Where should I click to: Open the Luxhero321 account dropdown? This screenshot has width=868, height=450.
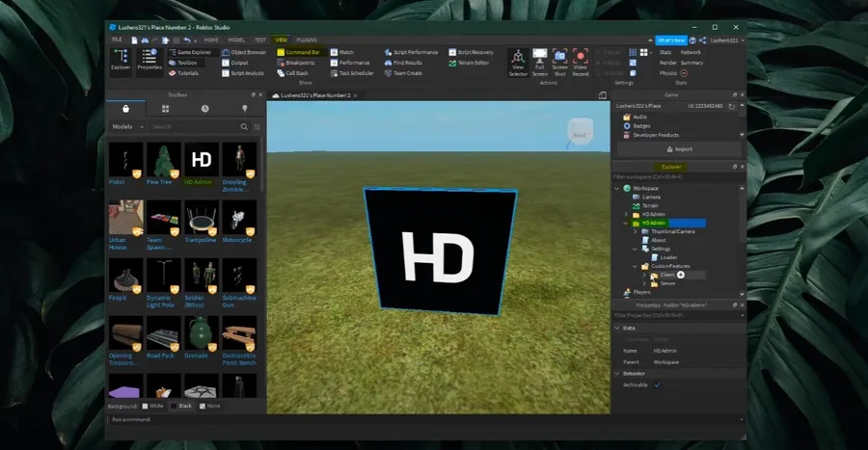tap(727, 40)
